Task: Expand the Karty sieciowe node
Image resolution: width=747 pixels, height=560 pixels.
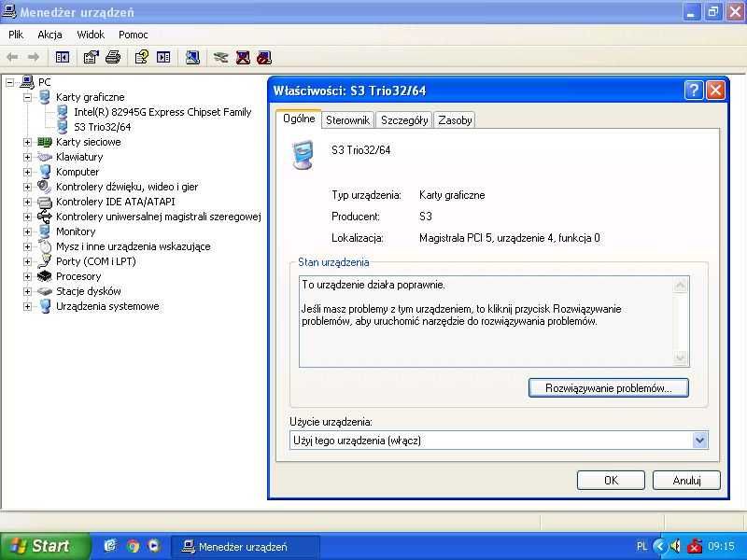Action: point(28,142)
